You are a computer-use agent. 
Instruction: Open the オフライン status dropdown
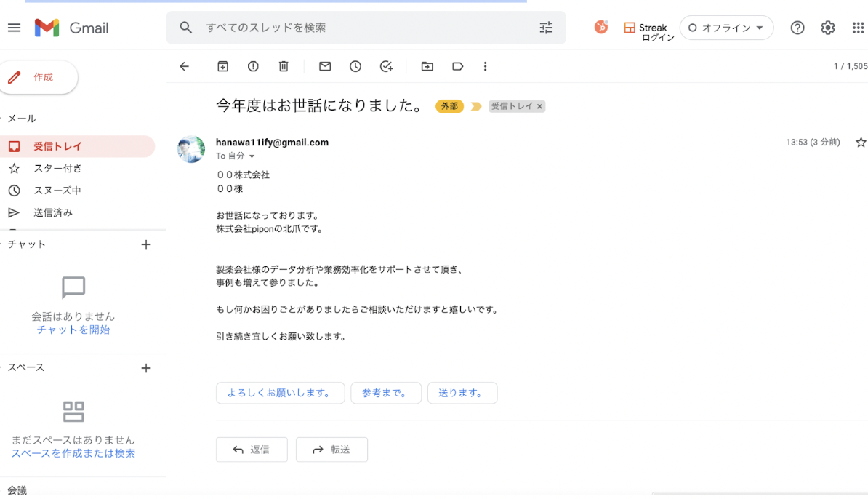726,28
